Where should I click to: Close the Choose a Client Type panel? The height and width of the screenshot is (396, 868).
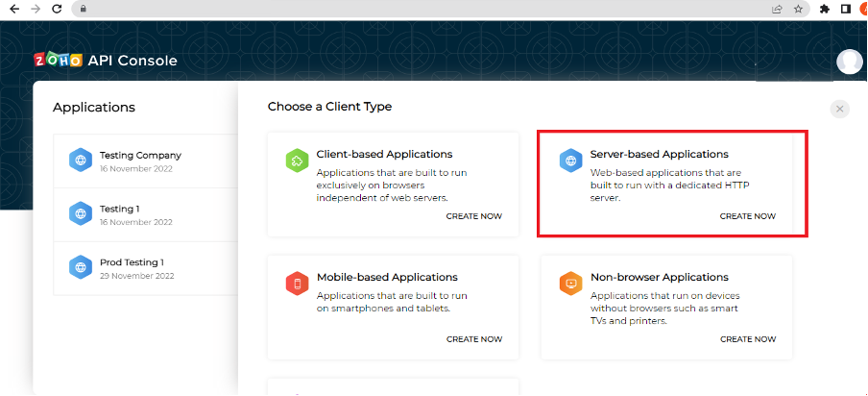(x=840, y=110)
